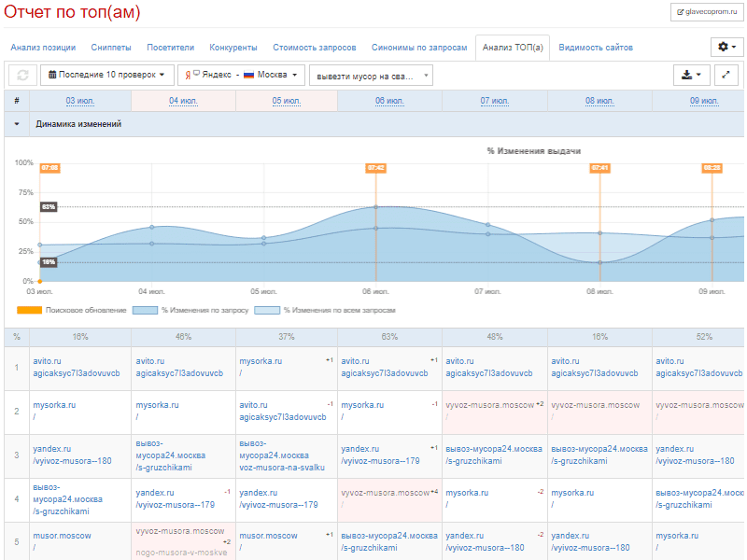Click the 46% cell in the percent row
This screenshot has width=747, height=560.
click(x=183, y=337)
